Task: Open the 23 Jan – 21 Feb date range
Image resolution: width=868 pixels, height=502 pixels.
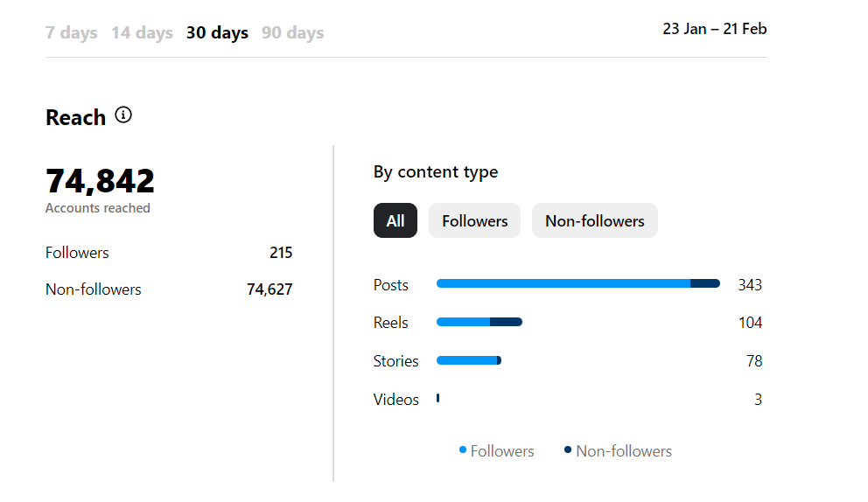Action: tap(714, 29)
